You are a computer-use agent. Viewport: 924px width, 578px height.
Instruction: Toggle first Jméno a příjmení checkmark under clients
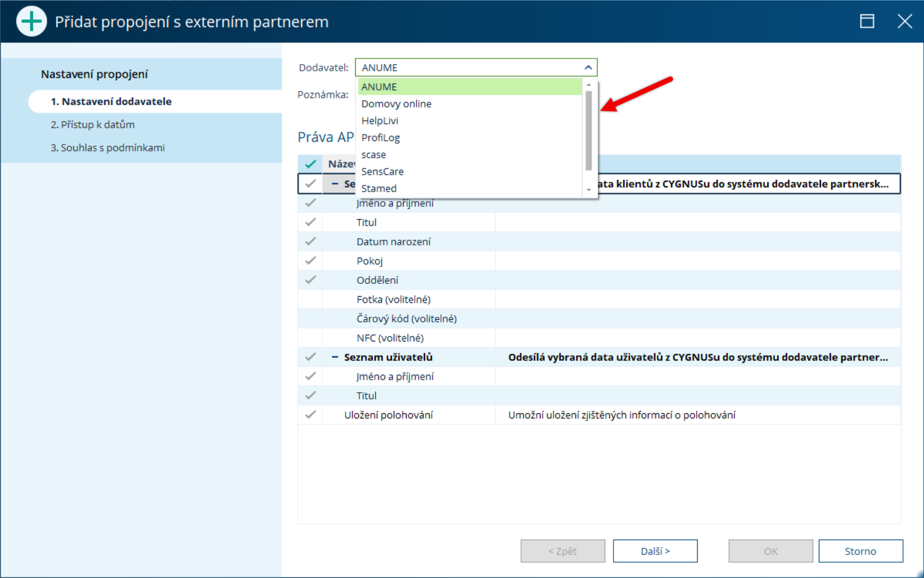[310, 203]
